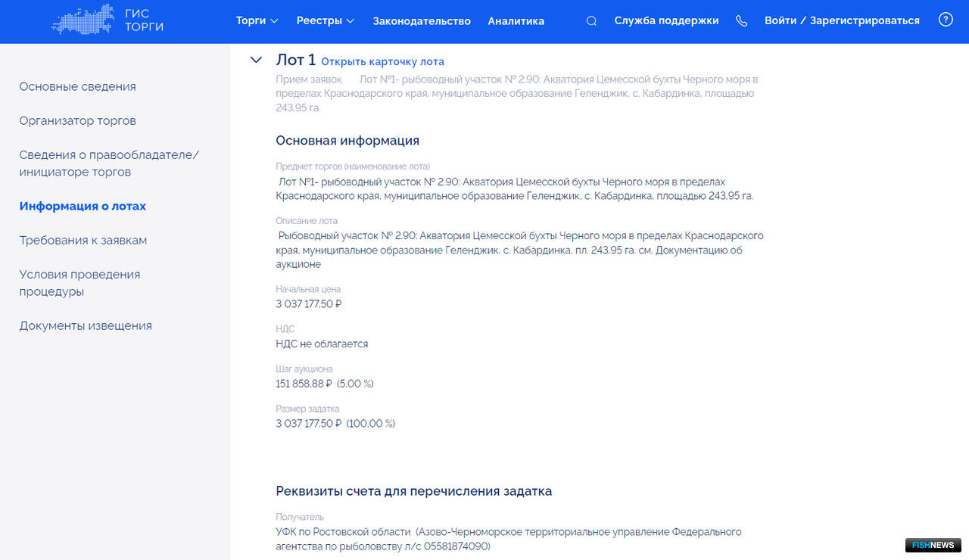
Task: Click the ГИС Торги logo
Action: 107,20
